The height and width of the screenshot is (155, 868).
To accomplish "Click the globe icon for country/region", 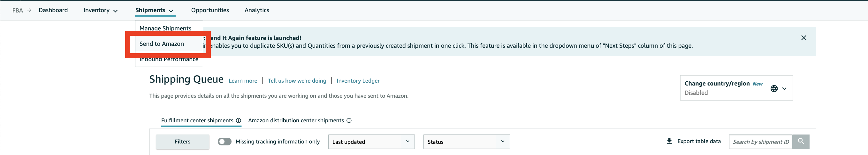I will coord(774,88).
